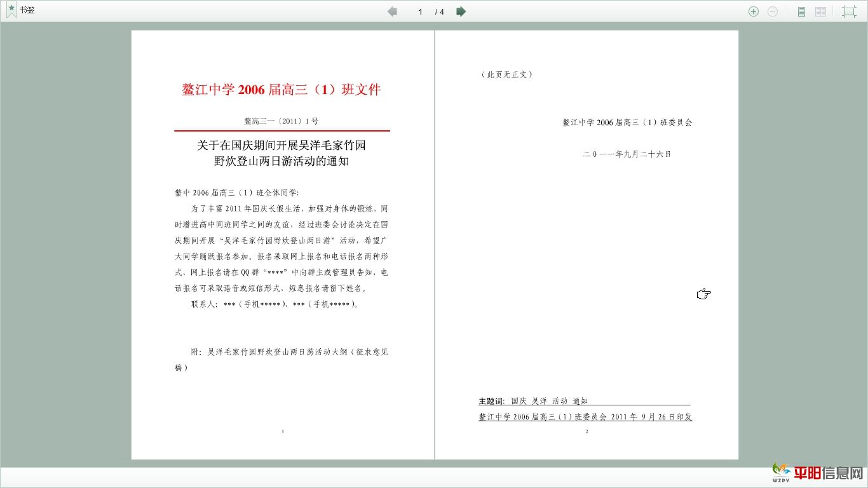Screen dimensions: 868x488
Task: Click the footer line ending 9月26日印发
Action: (x=585, y=417)
